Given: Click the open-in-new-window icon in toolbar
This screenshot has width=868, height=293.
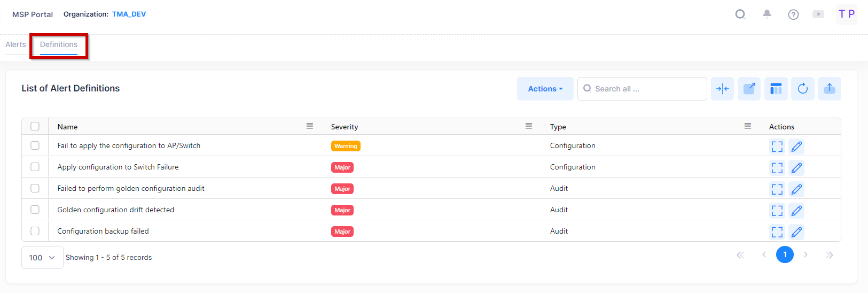Looking at the screenshot, I should (x=749, y=89).
